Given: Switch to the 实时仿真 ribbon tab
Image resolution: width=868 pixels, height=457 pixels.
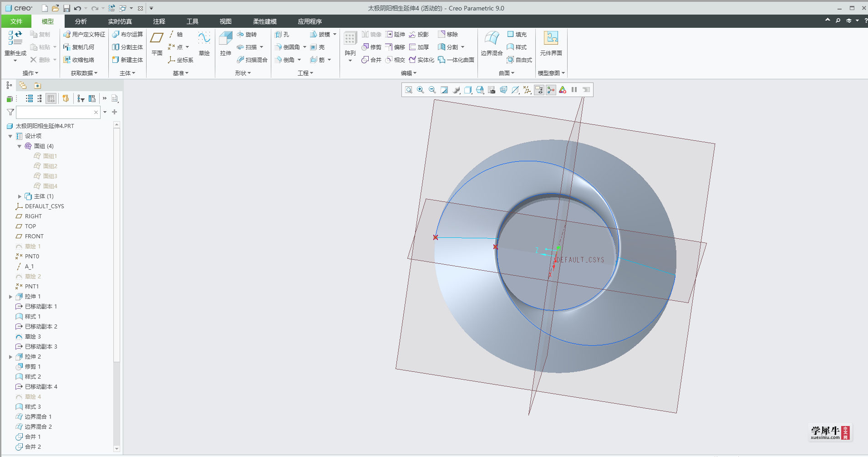Looking at the screenshot, I should (120, 21).
